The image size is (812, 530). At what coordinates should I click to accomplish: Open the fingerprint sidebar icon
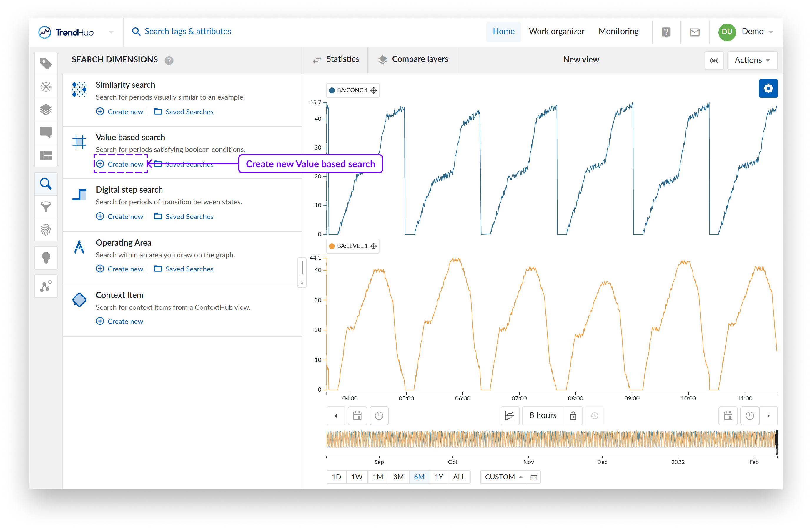46,229
